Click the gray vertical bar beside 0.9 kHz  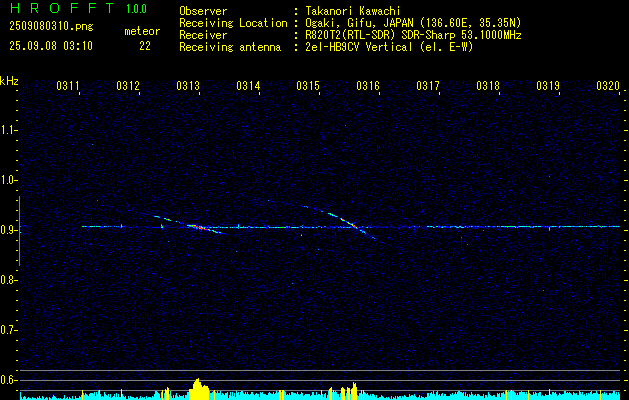coord(19,231)
